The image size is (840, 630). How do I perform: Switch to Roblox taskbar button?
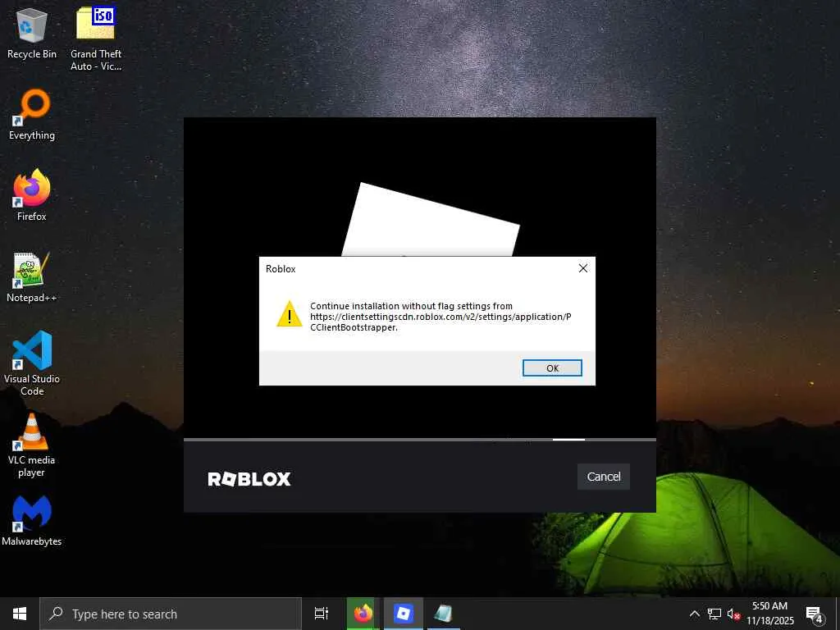pos(404,614)
